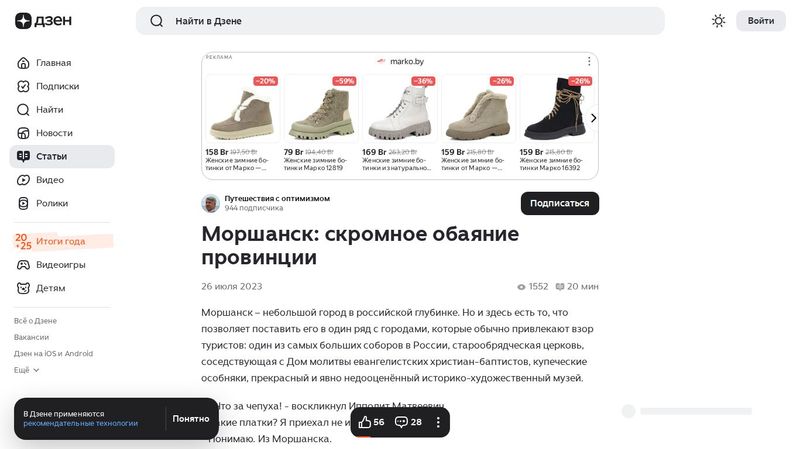
Task: Open 'Подписки' in the sidebar
Action: pos(57,86)
